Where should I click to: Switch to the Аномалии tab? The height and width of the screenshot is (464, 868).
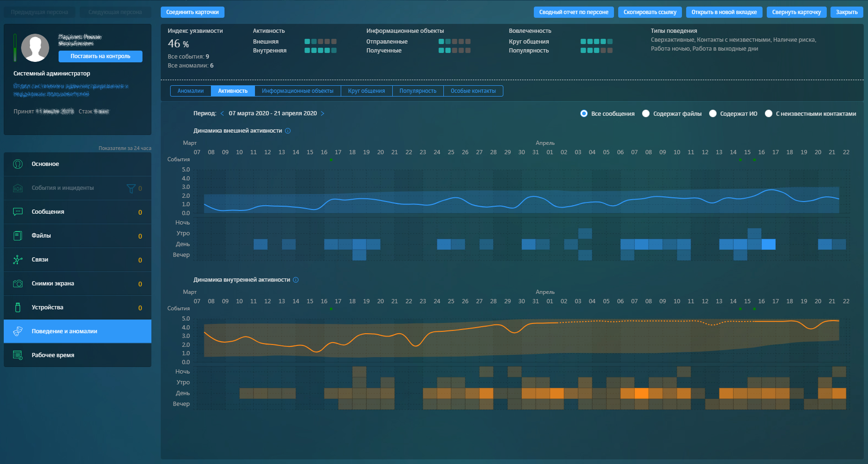click(191, 91)
